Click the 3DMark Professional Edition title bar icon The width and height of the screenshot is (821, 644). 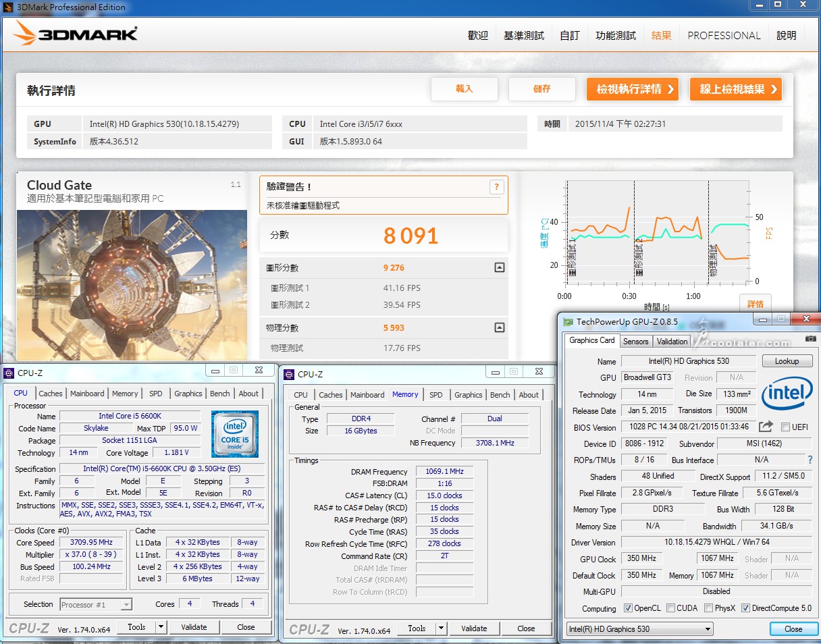9,7
